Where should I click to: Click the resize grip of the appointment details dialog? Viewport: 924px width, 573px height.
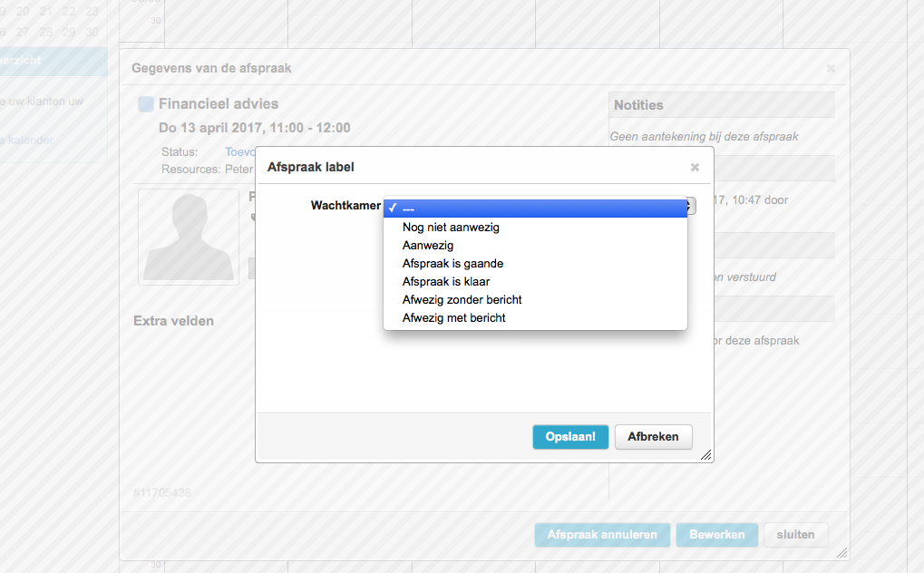pos(841,551)
